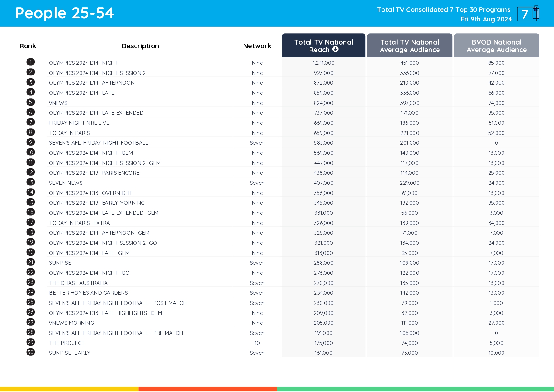Click the rank 10 circle badge
Image resolution: width=554 pixels, height=392 pixels.
click(x=30, y=153)
